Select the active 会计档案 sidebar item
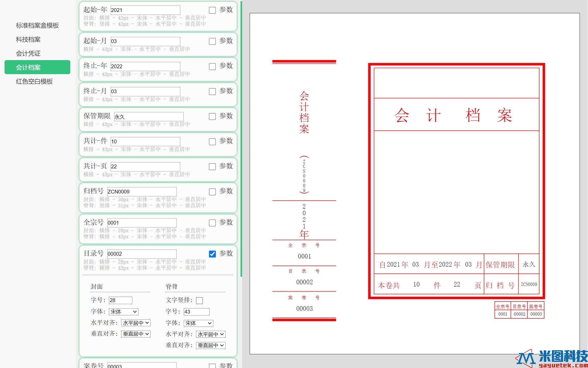 (37, 67)
